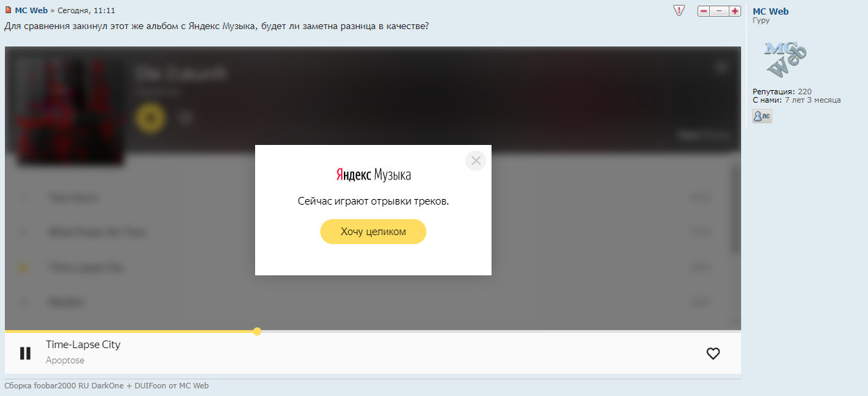Click the neutral rating dash button
Viewport: 868px width, 396px height.
click(719, 11)
